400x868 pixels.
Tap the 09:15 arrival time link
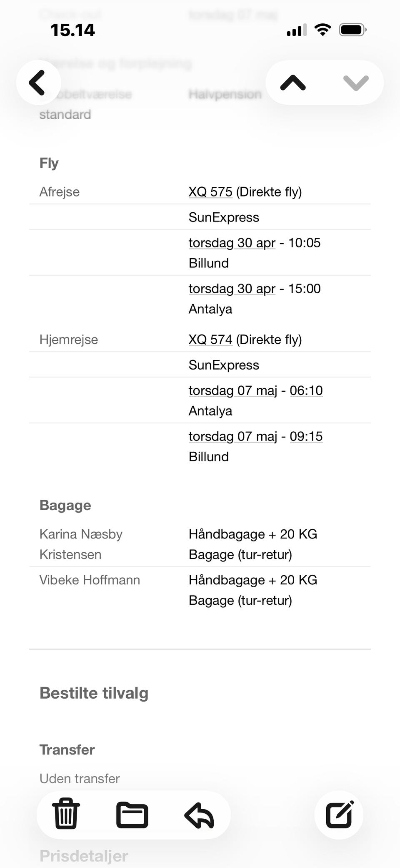pos(306,436)
